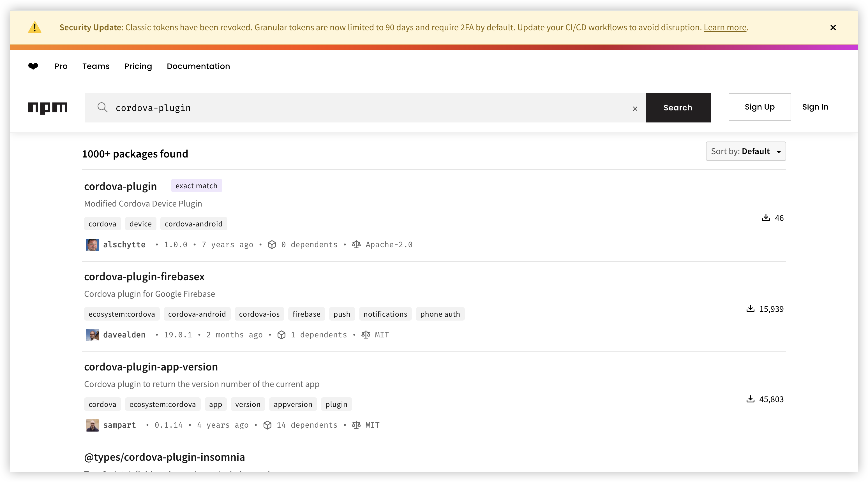Open the Sort by Default dropdown
The height and width of the screenshot is (482, 868).
coord(746,151)
